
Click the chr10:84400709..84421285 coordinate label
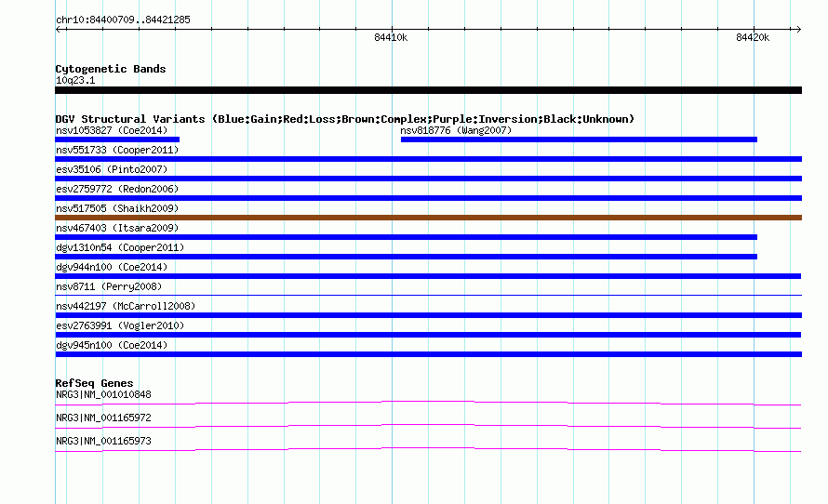coord(123,20)
